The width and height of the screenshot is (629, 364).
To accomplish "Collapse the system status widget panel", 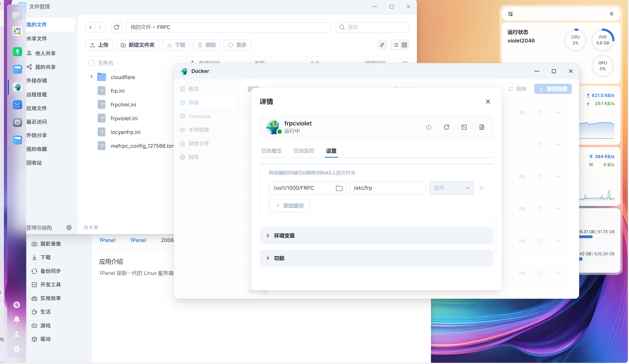I will [x=611, y=14].
